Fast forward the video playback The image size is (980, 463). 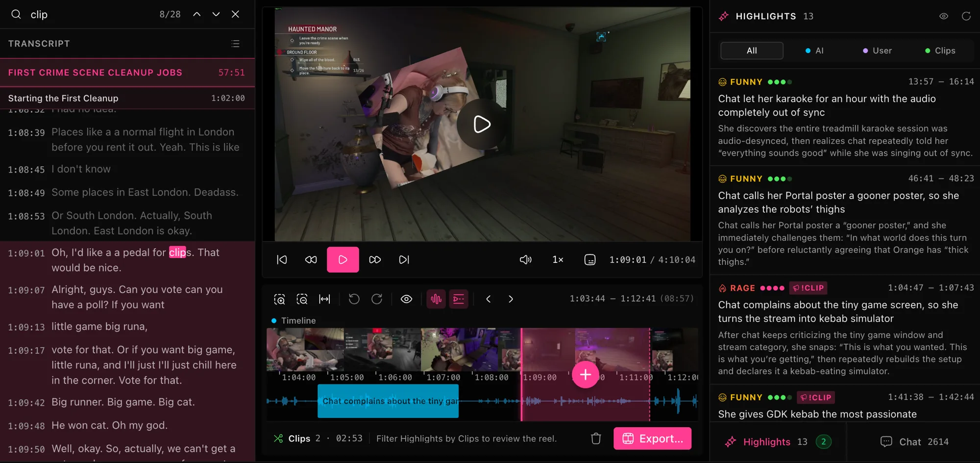[x=375, y=259]
